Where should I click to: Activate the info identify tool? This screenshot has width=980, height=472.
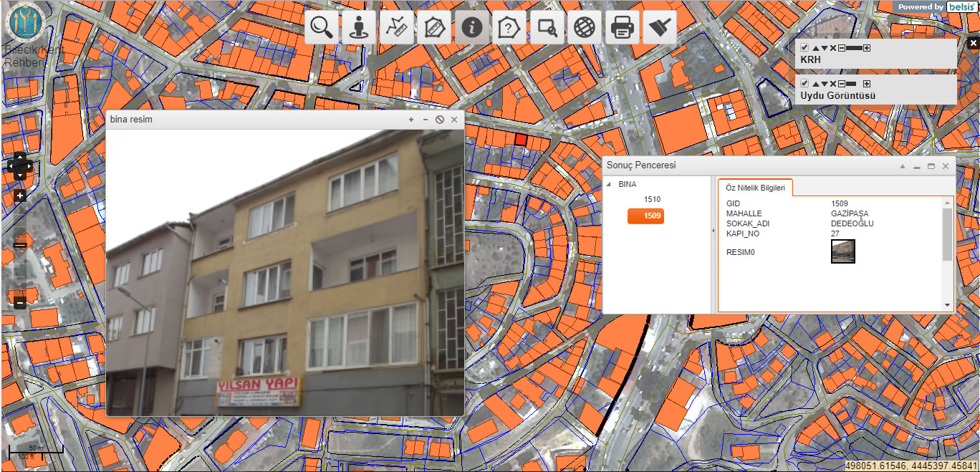[471, 27]
